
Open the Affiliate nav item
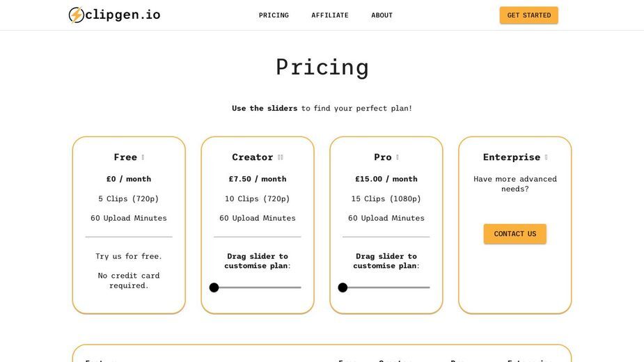330,15
